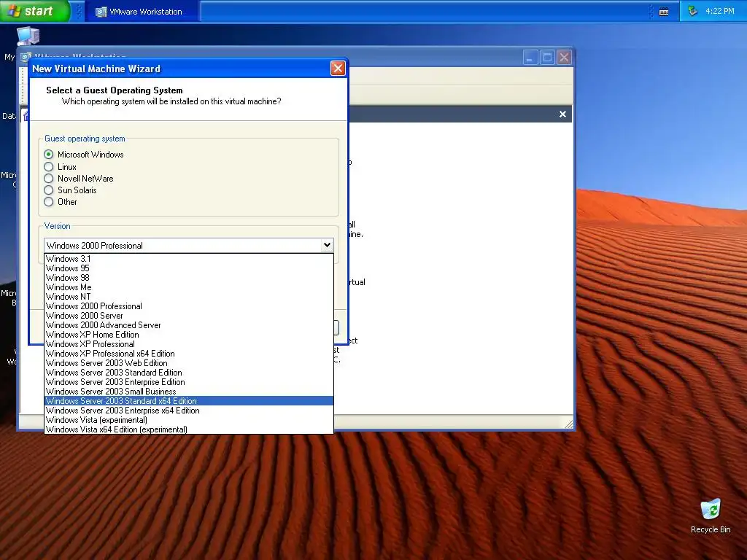Choose Windows 2000 Professional list entry
The height and width of the screenshot is (560, 747).
coord(189,306)
